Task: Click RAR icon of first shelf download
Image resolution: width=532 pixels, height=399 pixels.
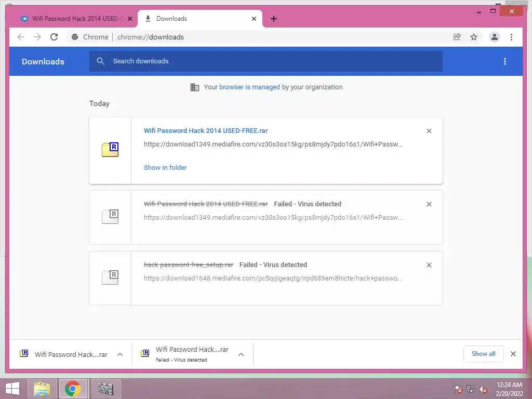Action: 24,353
